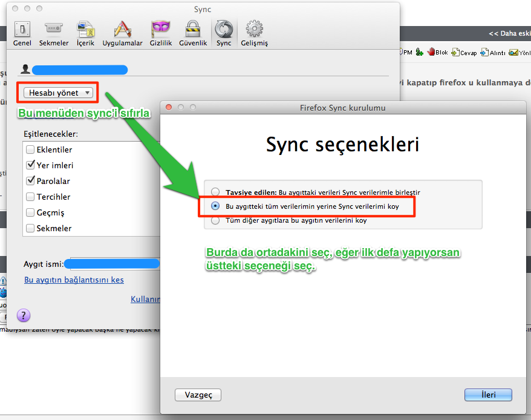This screenshot has width=531, height=420.
Task: Open the Gizlilik mask icon pane
Action: (161, 33)
